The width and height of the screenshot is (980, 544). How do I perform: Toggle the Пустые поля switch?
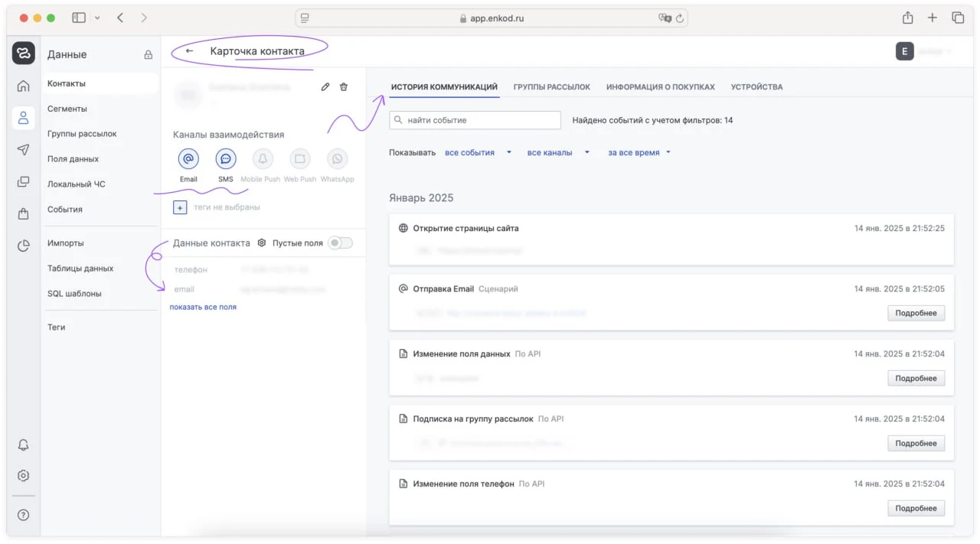340,243
